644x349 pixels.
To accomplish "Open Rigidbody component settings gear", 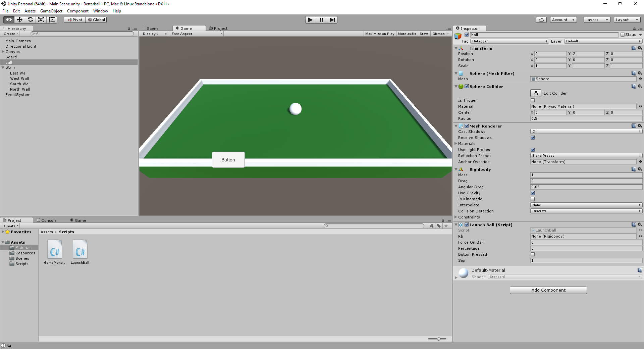I will [640, 169].
